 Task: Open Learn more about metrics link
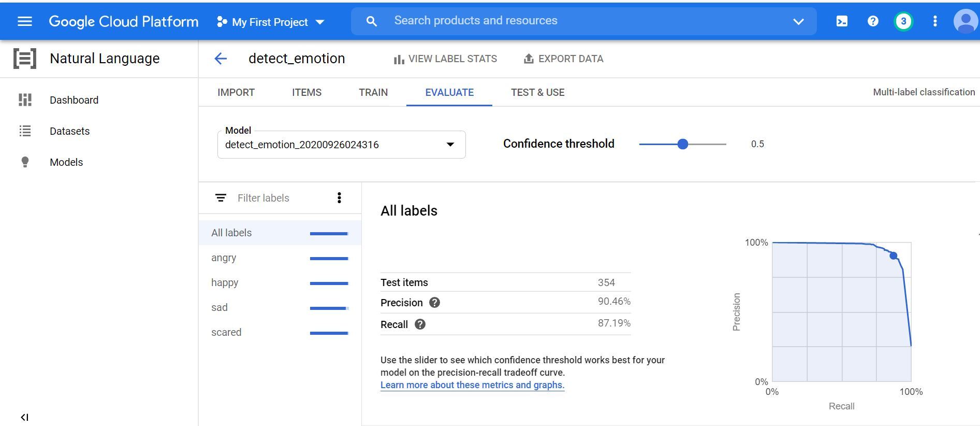click(472, 385)
